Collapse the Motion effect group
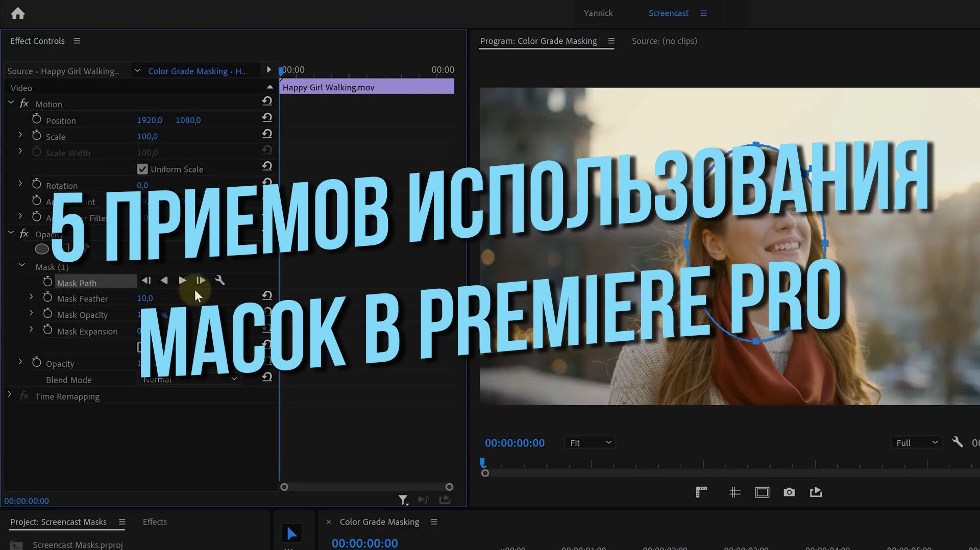 11,103
